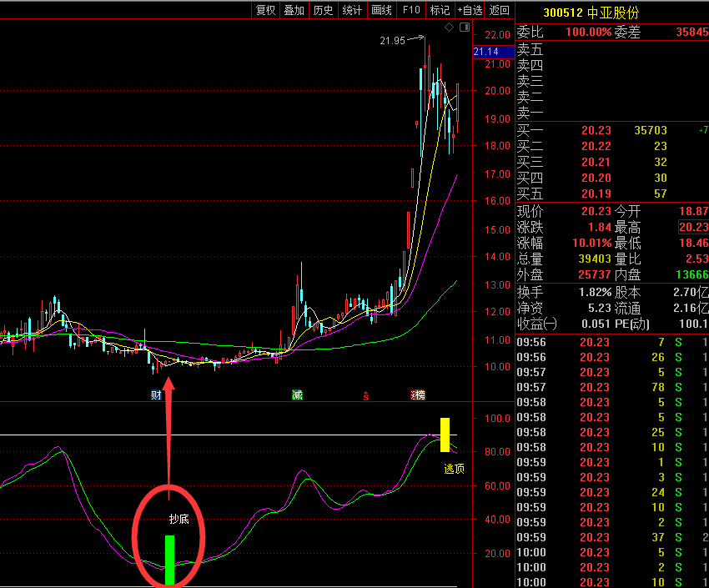The height and width of the screenshot is (588, 709).
Task: Open the 历史 history menu
Action: coord(323,10)
